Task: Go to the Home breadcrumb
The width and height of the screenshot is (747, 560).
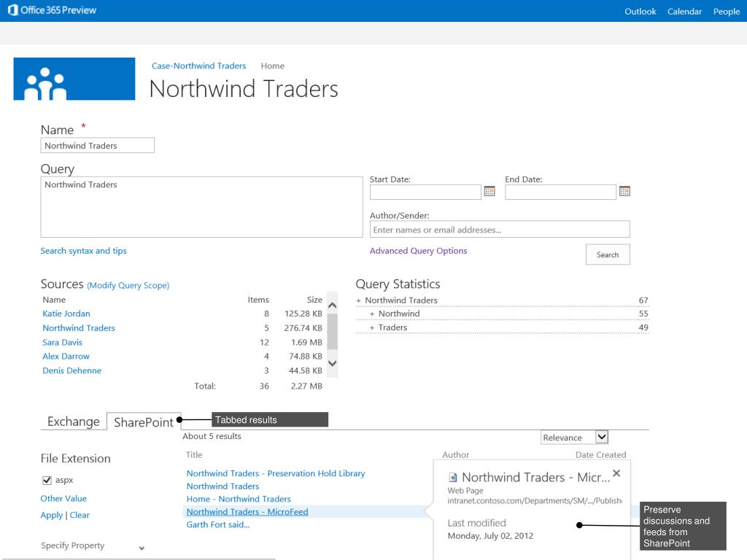Action: click(x=273, y=66)
